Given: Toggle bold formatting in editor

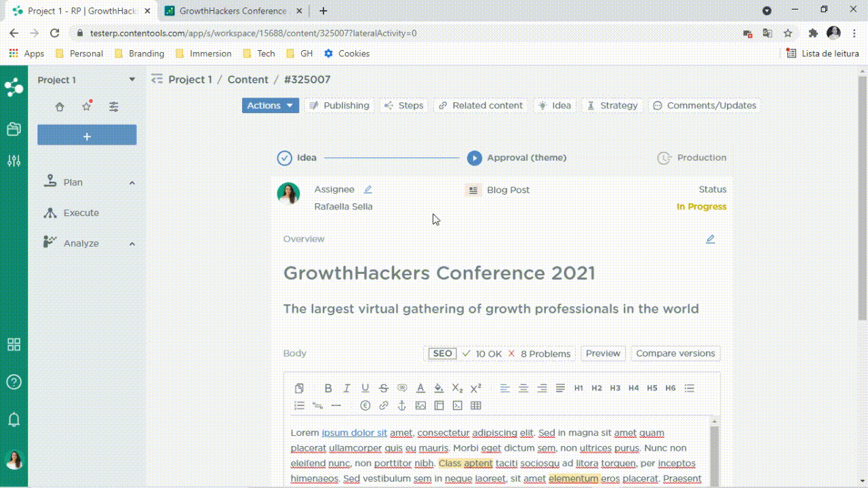Looking at the screenshot, I should click(328, 388).
